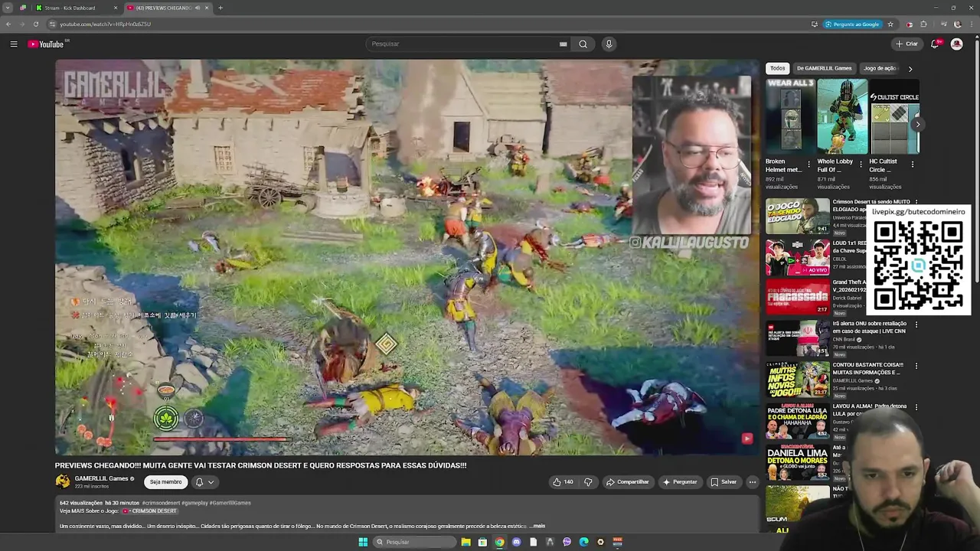Image resolution: width=980 pixels, height=551 pixels.
Task: Open GAMERLLIL Games channel avatar
Action: click(x=63, y=481)
